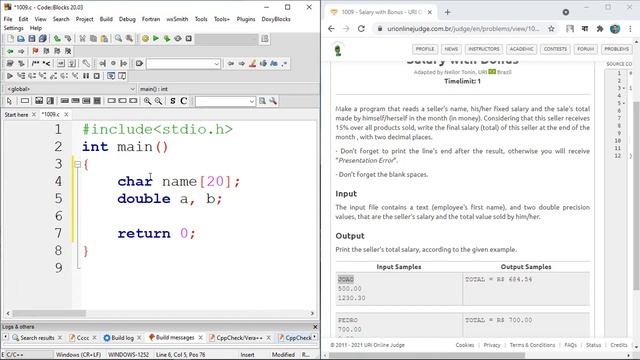Click the editor horizontal scrollbar thumb
The width and height of the screenshot is (640, 360).
pyautogui.click(x=49, y=313)
